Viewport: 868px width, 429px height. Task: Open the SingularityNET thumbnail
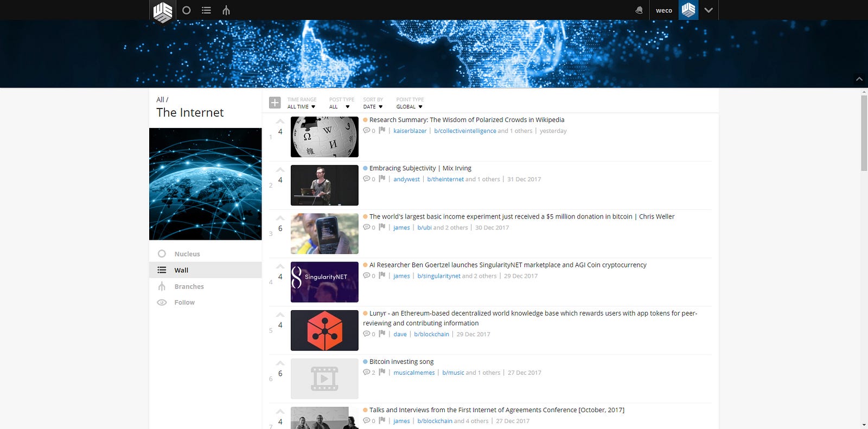[324, 282]
